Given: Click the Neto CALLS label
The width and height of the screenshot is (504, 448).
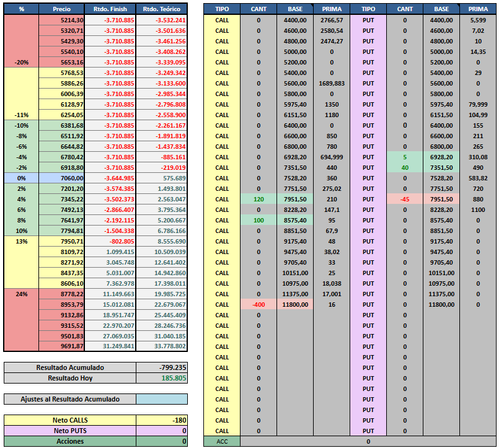Looking at the screenshot, I should (70, 420).
